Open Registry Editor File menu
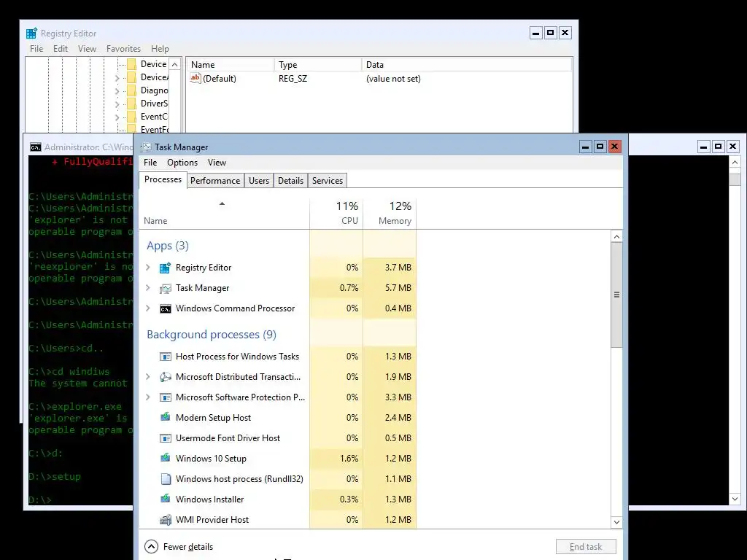 [x=36, y=49]
